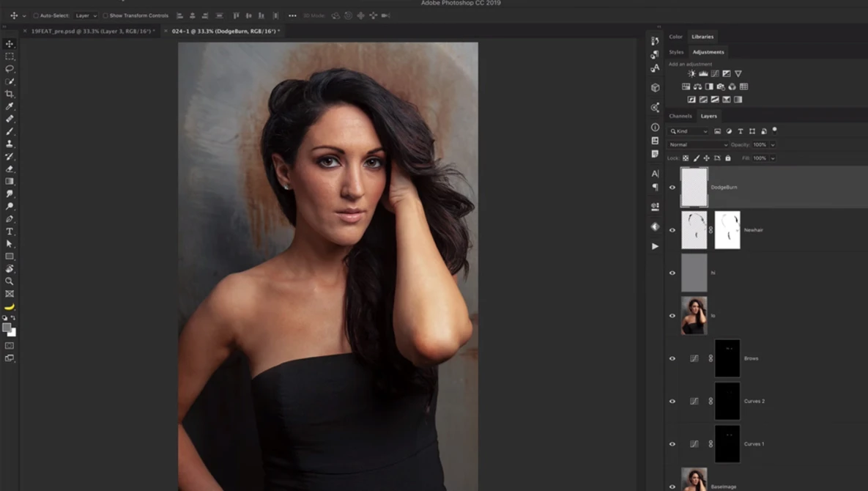Open the Normal blend mode dropdown

(697, 145)
